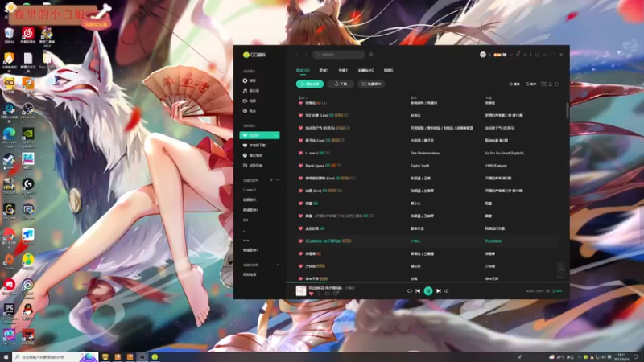Image resolution: width=644 pixels, height=362 pixels.
Task: Open album "1989 (Deluxe)"
Action: (495, 166)
